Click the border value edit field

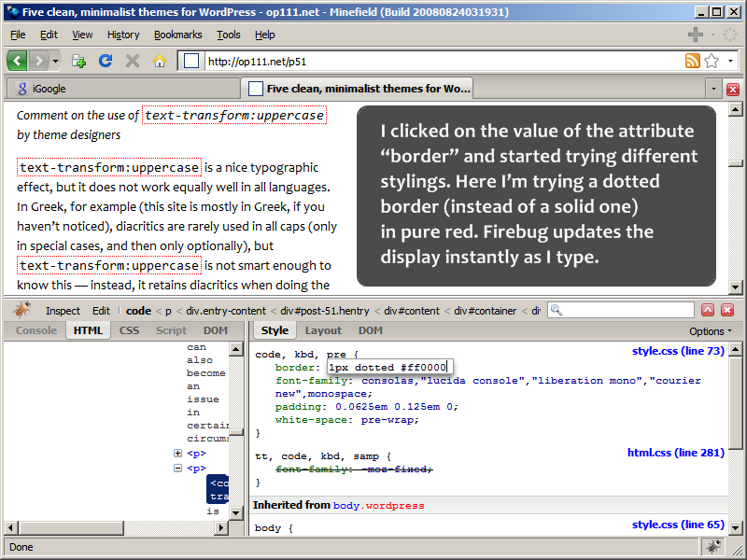[x=390, y=367]
